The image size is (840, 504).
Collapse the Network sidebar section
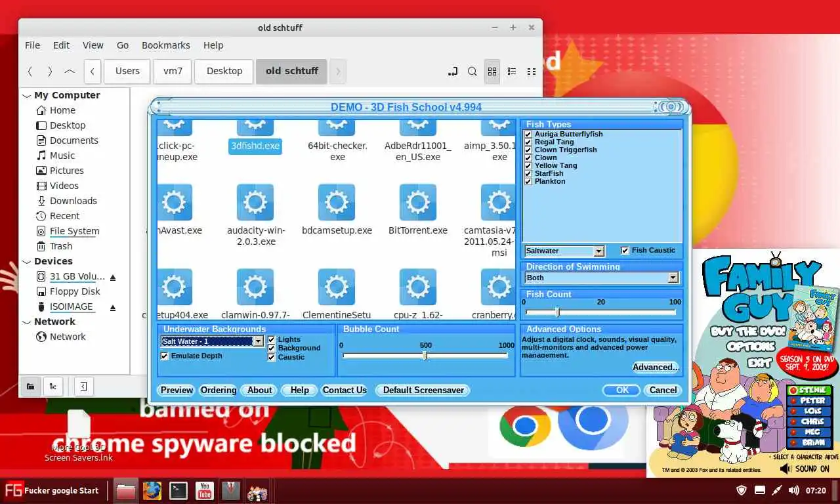click(27, 322)
